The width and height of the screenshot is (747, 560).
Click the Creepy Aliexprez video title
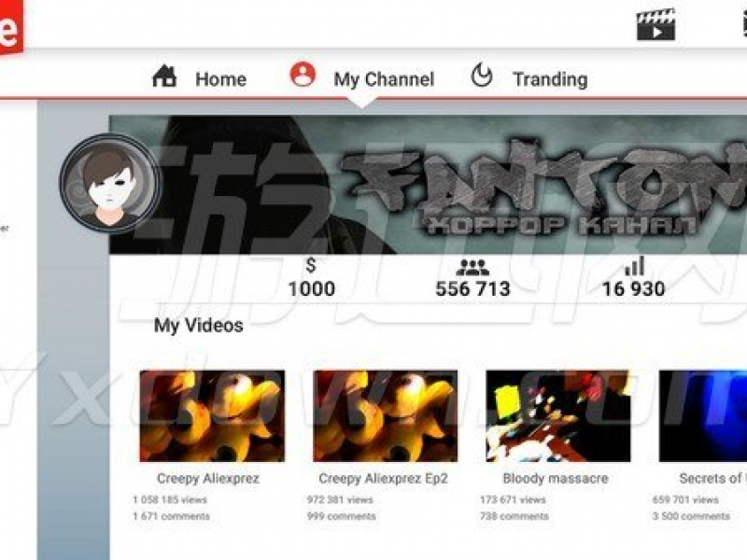[208, 479]
